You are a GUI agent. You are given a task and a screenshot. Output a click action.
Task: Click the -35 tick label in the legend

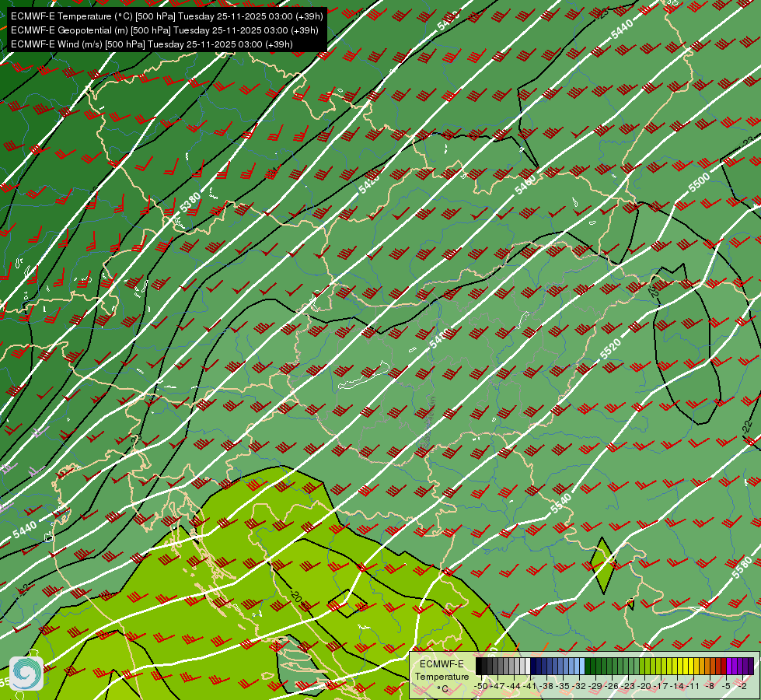click(x=563, y=686)
